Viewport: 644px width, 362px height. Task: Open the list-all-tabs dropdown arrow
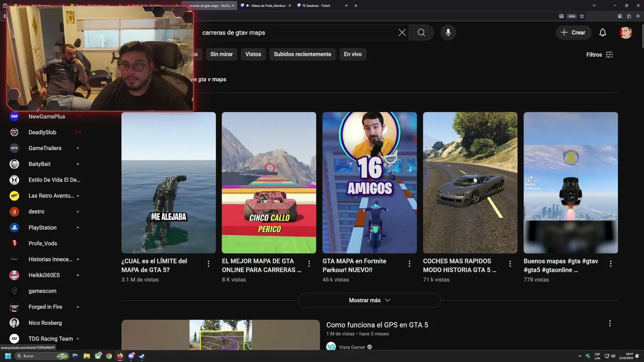594,6
